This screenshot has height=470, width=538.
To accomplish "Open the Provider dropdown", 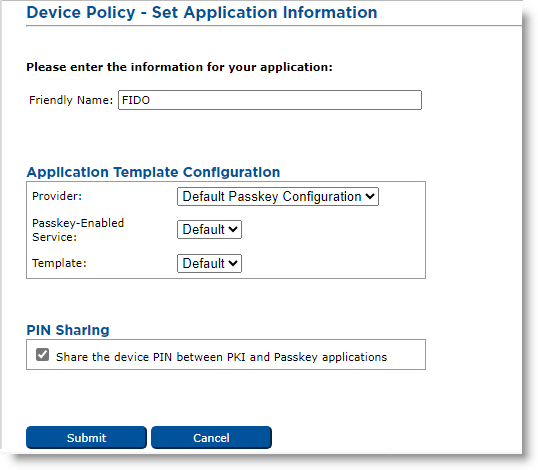I will point(278,197).
